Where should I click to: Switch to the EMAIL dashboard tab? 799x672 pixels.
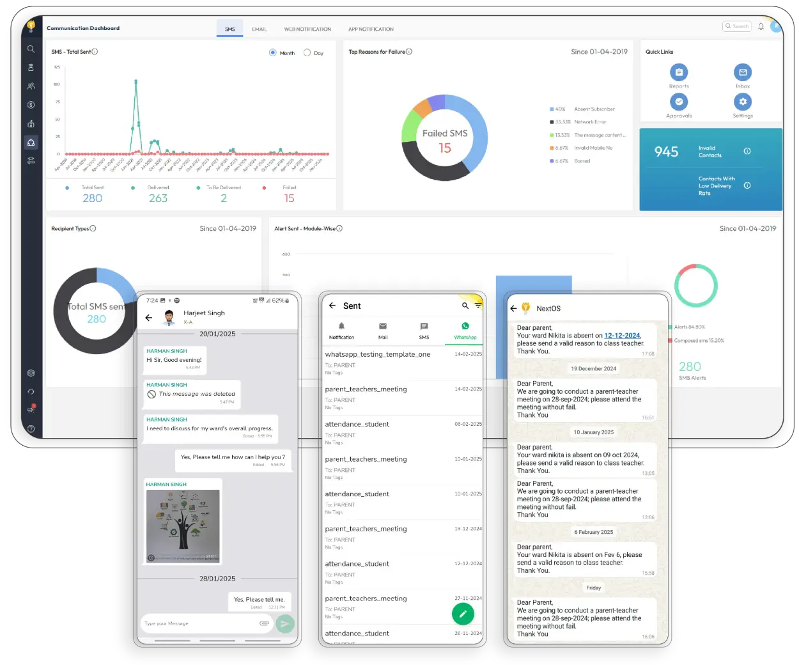coord(260,29)
